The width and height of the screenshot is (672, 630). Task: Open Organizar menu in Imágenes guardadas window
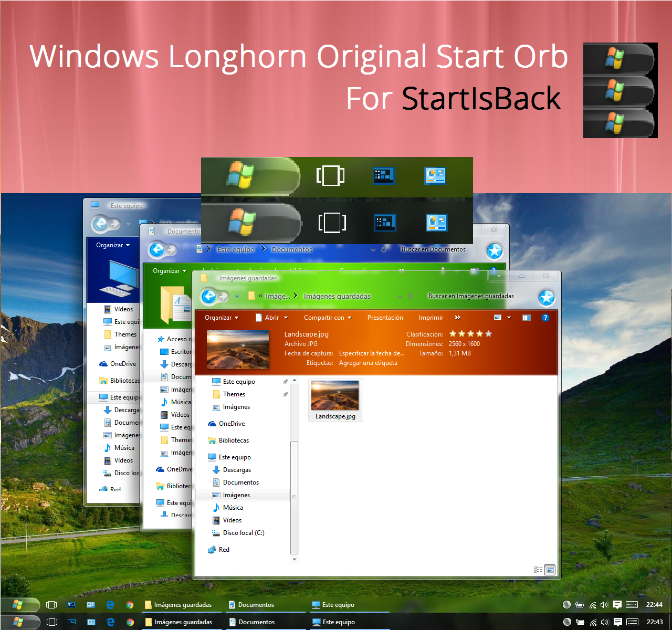point(222,318)
